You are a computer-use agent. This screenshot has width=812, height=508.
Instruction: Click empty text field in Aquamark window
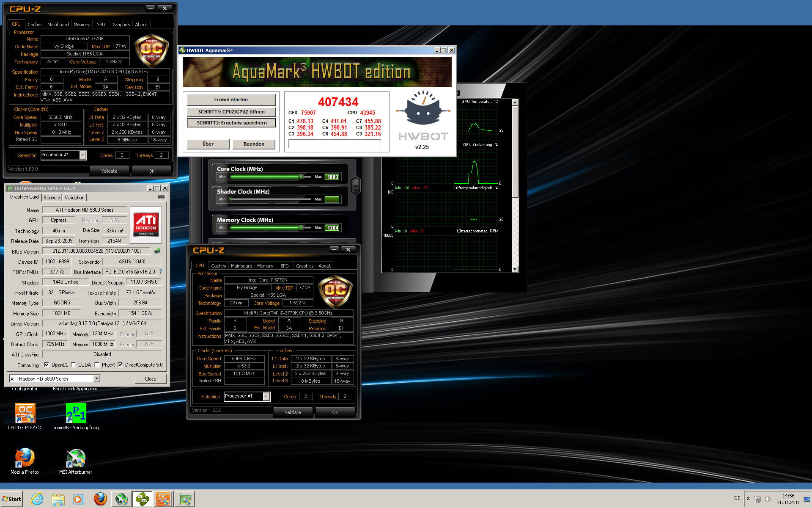coord(335,144)
